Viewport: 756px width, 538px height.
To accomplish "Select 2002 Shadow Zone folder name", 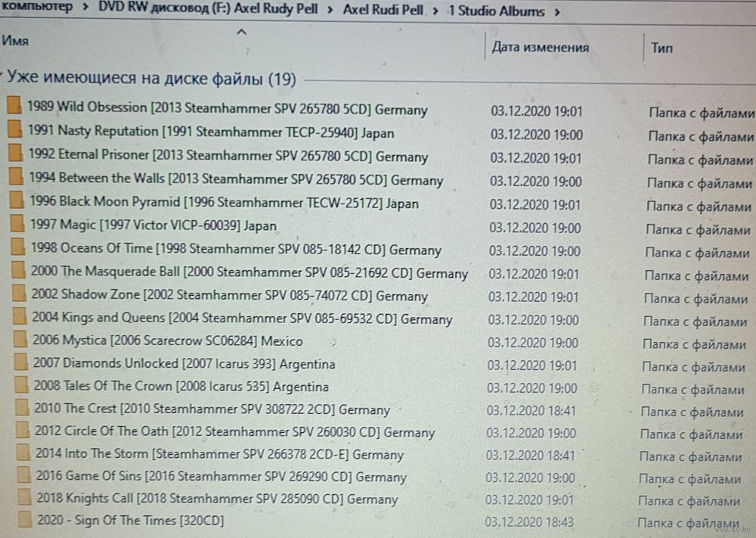I will (230, 295).
